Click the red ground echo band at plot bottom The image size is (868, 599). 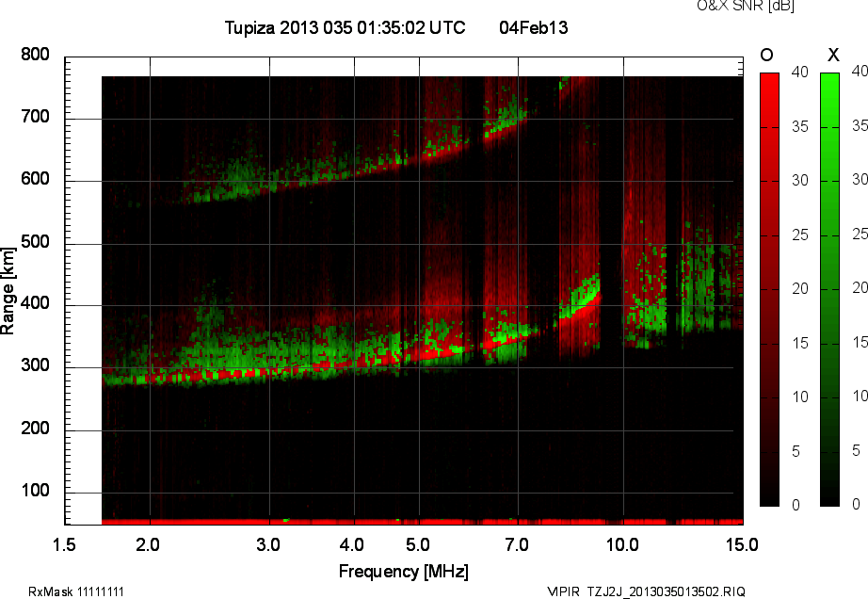pos(423,522)
